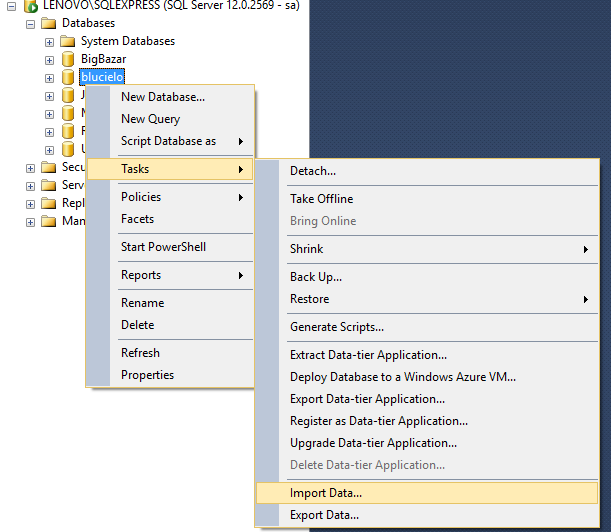Choose Import Data... in Tasks submenu

click(x=427, y=493)
